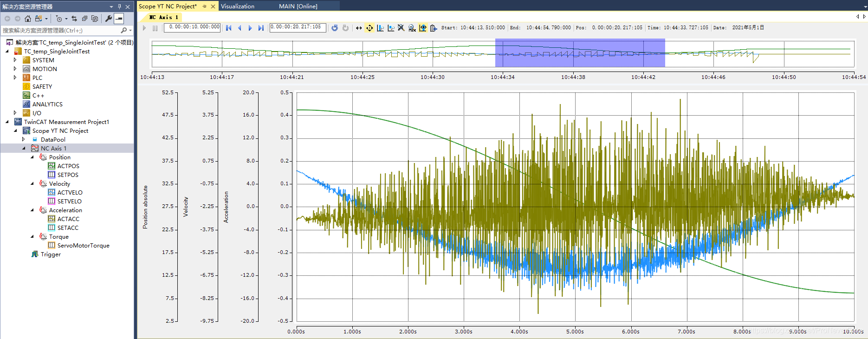The image size is (868, 339).
Task: Select the Panning four-arrow tool
Action: pyautogui.click(x=369, y=28)
